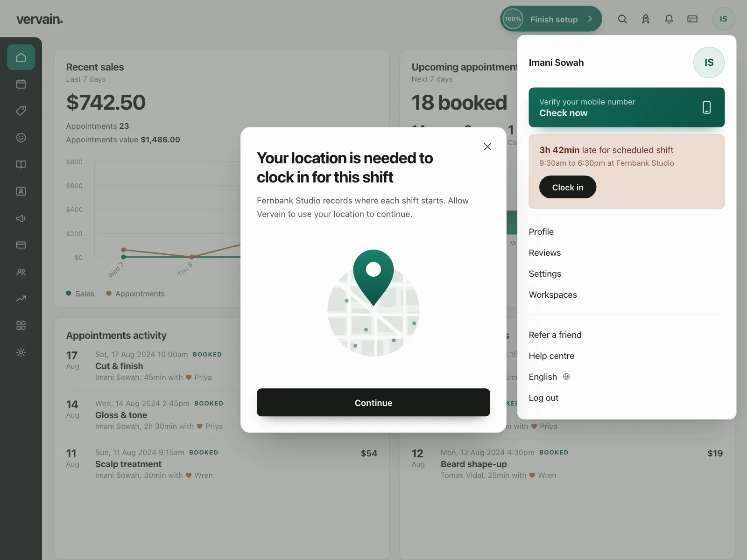The height and width of the screenshot is (560, 747).
Task: Click the phone icon on verify banner
Action: pyautogui.click(x=707, y=107)
